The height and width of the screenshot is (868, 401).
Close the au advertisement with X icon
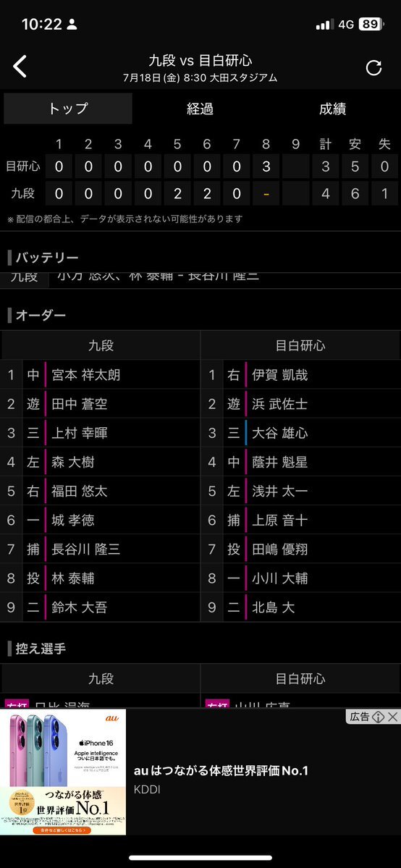pos(393,717)
